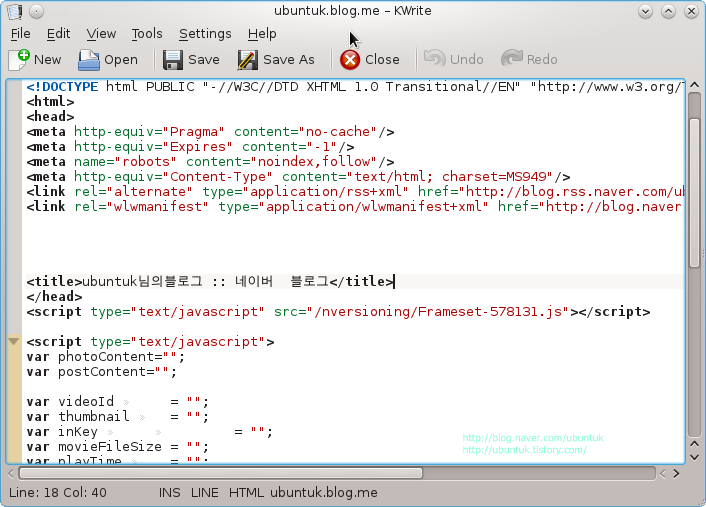Click the var movieFileSize line
Viewport: 706px width, 507px height.
coord(118,447)
